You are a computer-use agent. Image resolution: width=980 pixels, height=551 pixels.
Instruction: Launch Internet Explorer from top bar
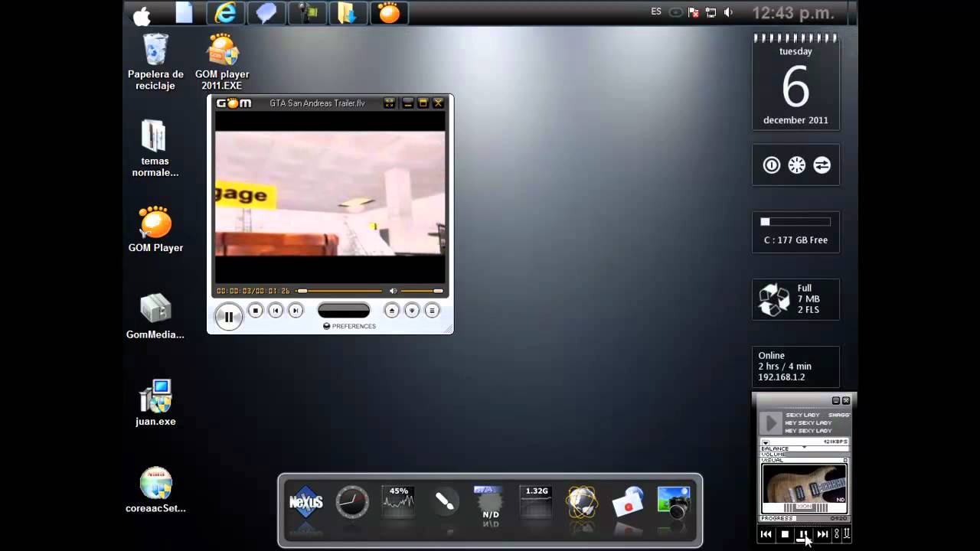225,12
